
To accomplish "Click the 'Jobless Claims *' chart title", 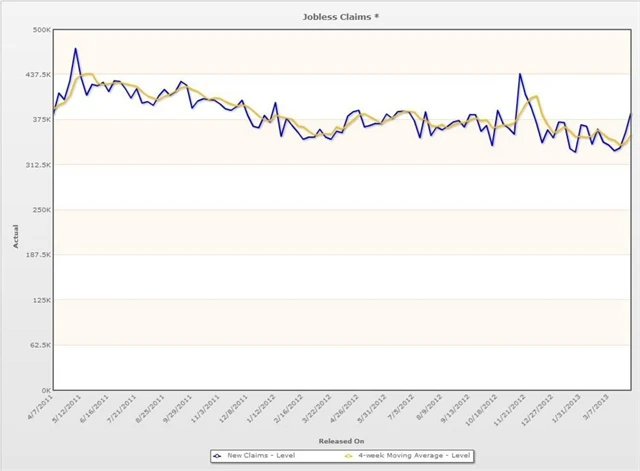I will pos(340,17).
